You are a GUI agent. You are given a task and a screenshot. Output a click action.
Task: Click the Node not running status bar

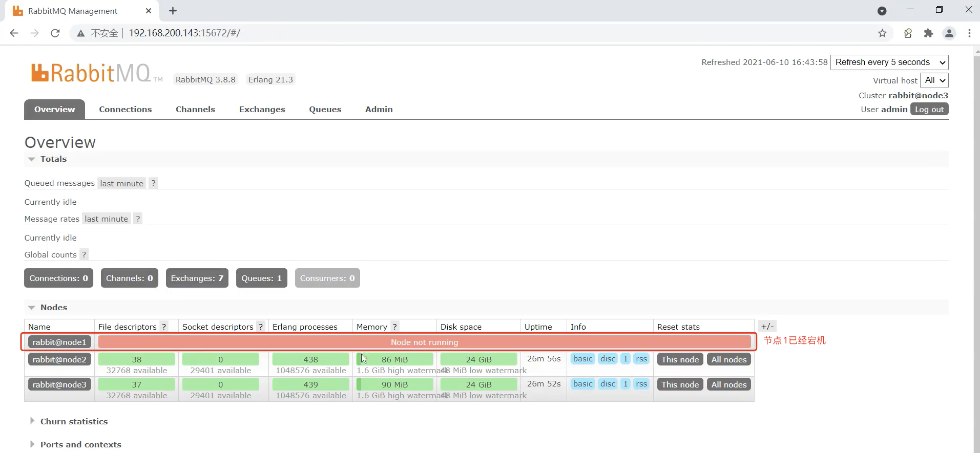pyautogui.click(x=425, y=342)
